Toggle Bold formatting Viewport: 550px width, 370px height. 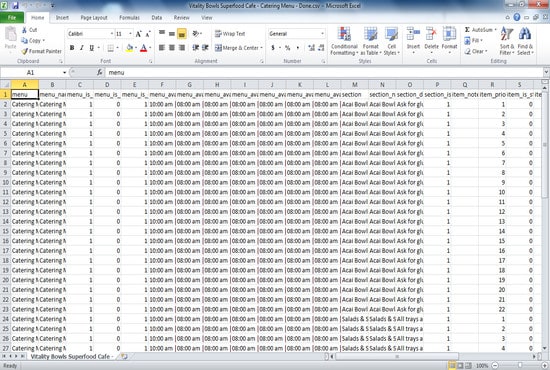[72, 48]
